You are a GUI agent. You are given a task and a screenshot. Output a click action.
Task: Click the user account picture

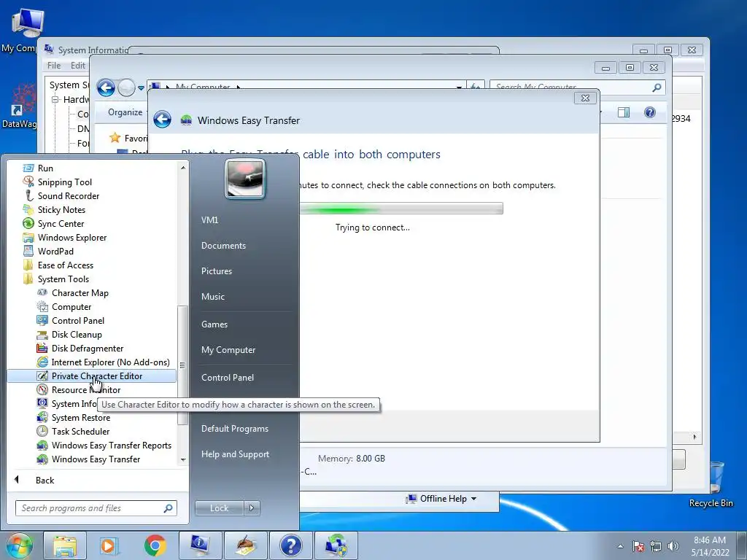click(x=245, y=179)
